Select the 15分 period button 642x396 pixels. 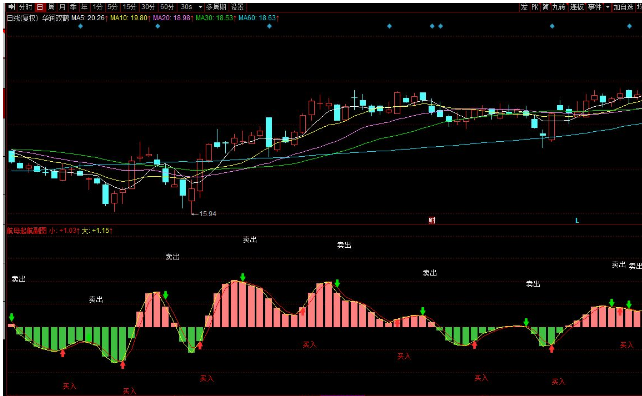(x=129, y=7)
